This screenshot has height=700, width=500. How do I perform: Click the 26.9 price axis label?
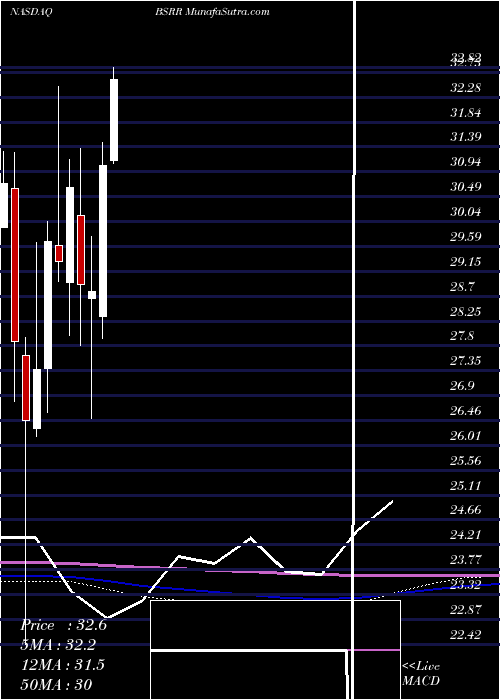click(x=462, y=386)
